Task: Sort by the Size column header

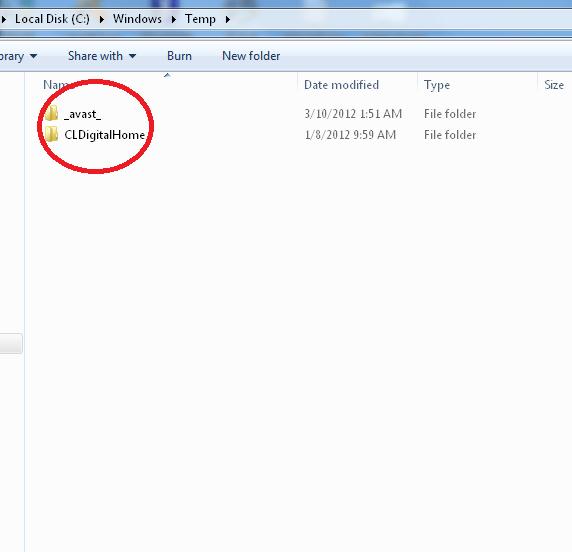Action: (554, 85)
